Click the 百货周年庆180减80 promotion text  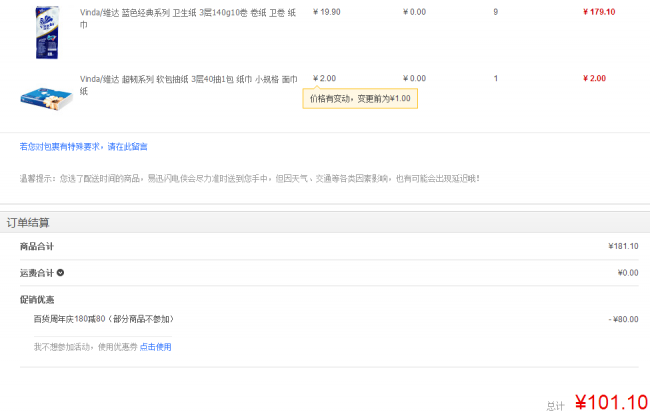pos(103,319)
